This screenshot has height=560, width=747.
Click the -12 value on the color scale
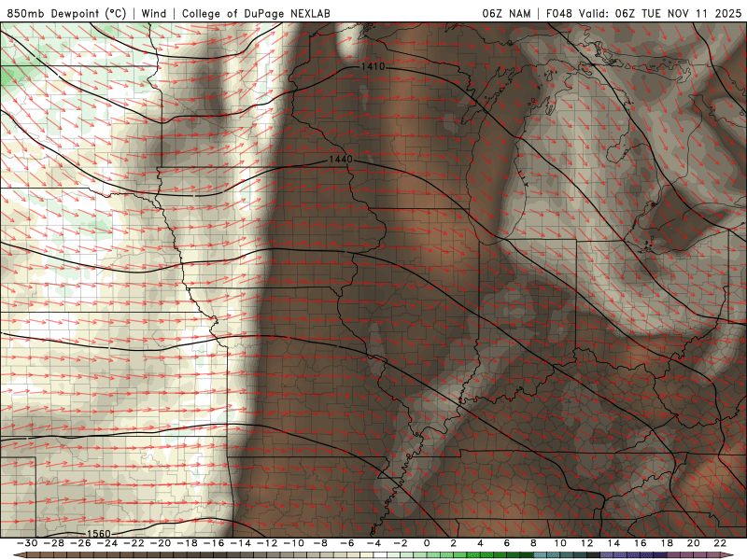(x=267, y=543)
